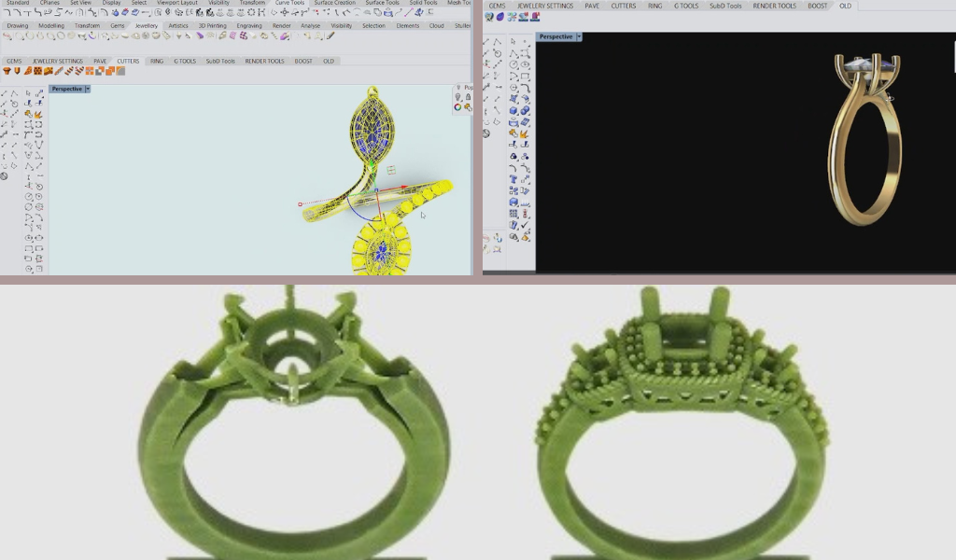
Task: Expand the right Perspective viewport dropdown arrow
Action: pos(579,36)
